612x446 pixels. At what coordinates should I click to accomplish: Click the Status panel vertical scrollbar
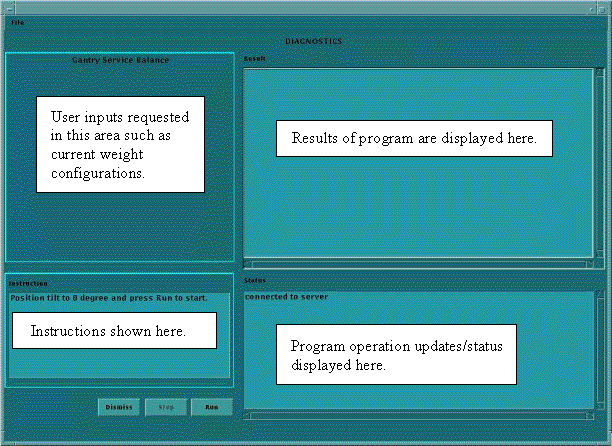[x=600, y=350]
